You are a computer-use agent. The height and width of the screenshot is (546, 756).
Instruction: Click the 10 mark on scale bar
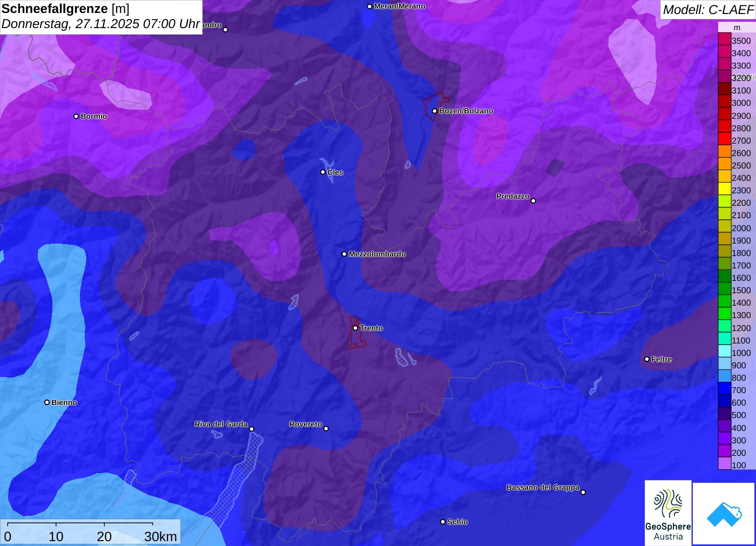point(56,536)
